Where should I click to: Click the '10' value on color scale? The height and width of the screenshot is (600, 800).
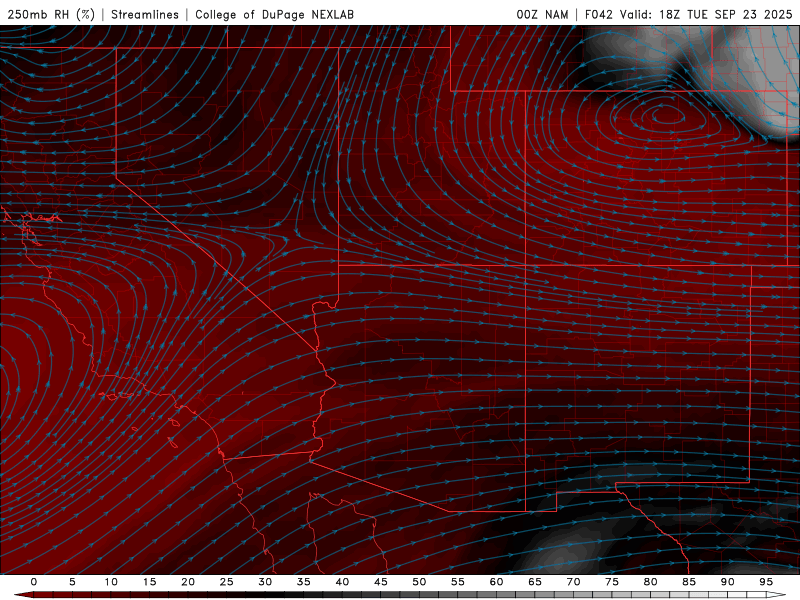111,582
